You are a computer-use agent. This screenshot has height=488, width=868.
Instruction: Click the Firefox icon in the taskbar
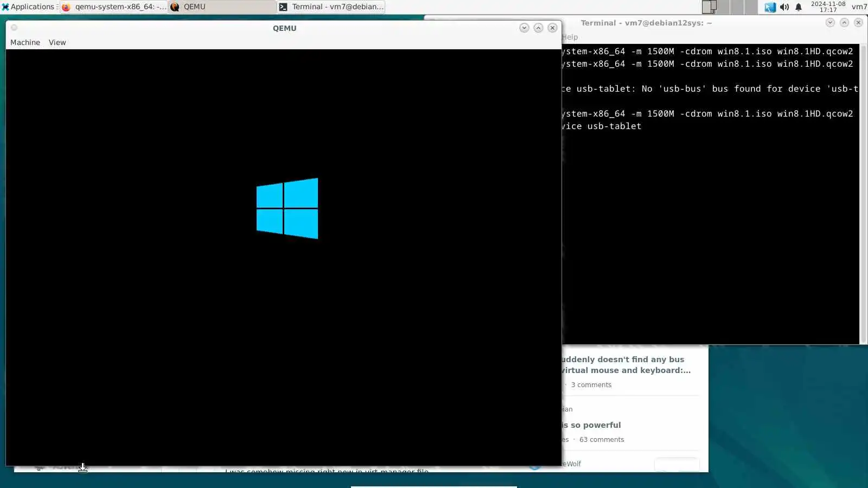[x=66, y=7]
